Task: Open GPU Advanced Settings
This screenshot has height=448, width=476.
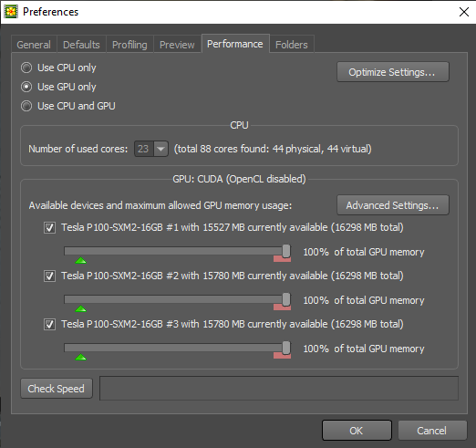Action: pyautogui.click(x=393, y=205)
